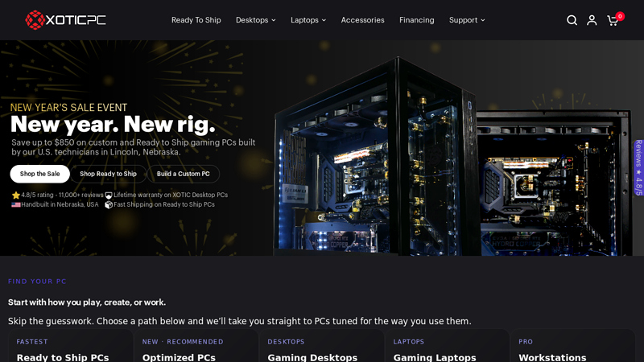The image size is (644, 362).
Task: Go to Accessories page
Action: pos(363,20)
